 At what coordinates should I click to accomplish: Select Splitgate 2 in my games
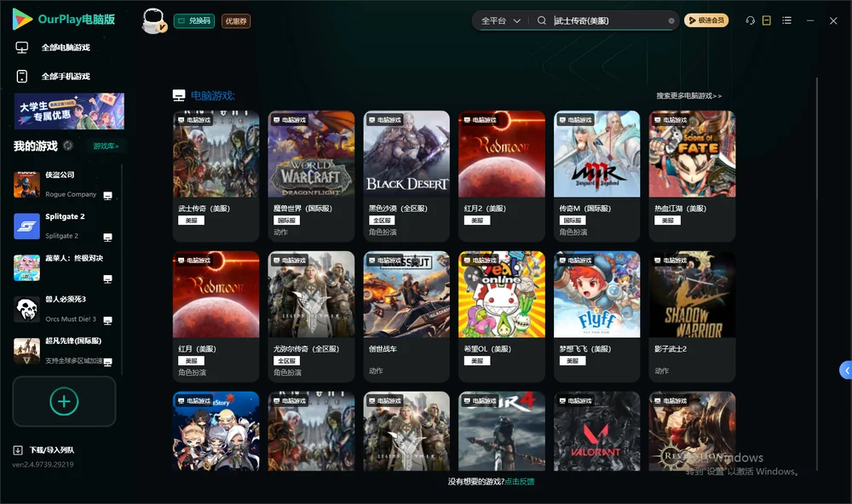63,226
